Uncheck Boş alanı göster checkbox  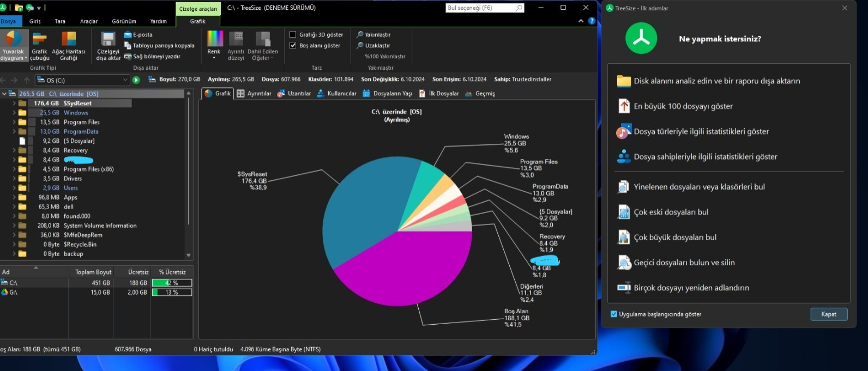coord(293,45)
